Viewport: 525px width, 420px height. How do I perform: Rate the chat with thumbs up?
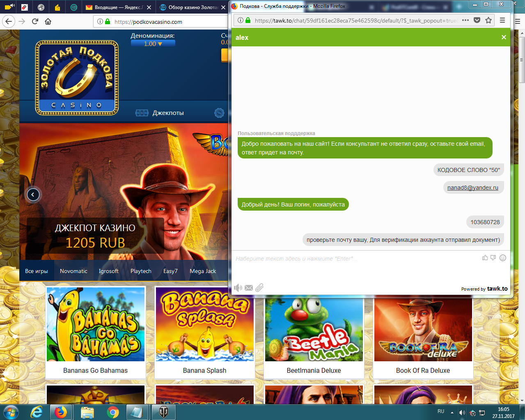click(485, 258)
